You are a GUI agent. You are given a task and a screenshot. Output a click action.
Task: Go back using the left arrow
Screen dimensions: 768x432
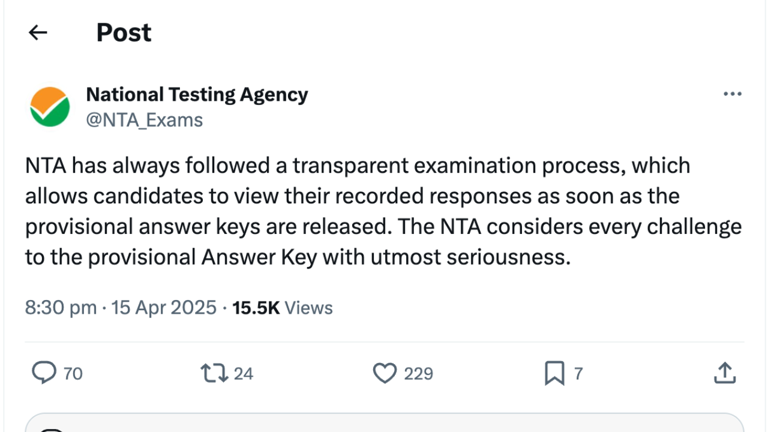click(38, 33)
